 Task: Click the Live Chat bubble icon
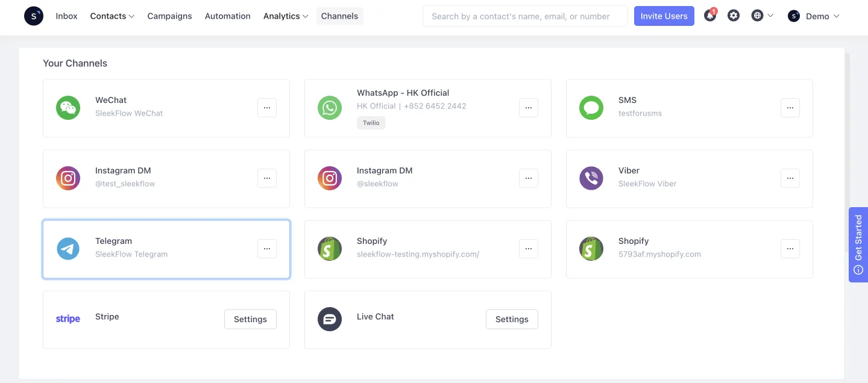(x=329, y=319)
